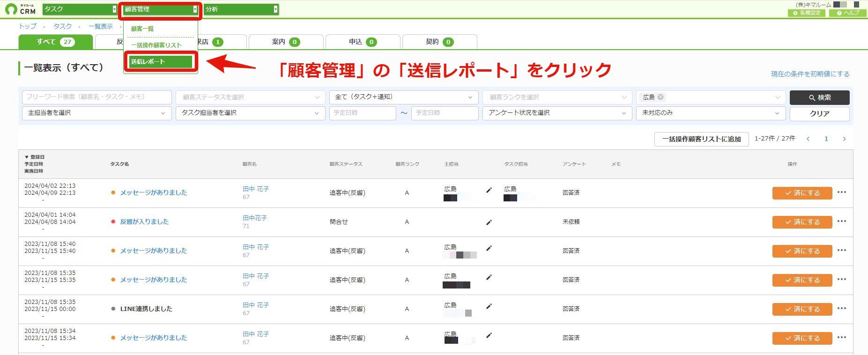Go to previous page arrow

808,139
